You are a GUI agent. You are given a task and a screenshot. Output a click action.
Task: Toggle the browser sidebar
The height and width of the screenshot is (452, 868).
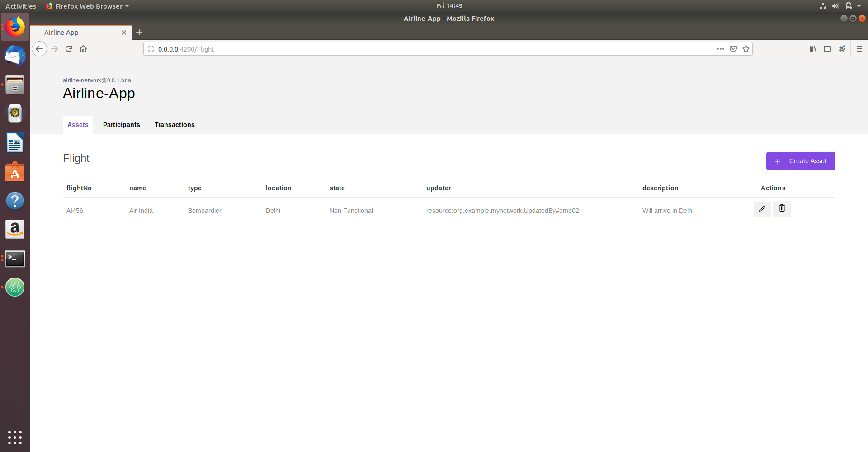(827, 49)
